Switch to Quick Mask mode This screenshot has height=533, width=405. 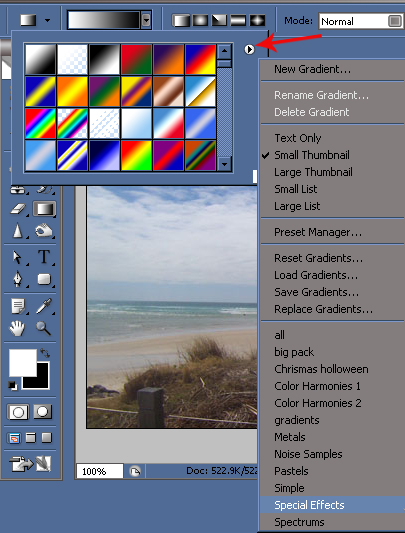[x=43, y=412]
